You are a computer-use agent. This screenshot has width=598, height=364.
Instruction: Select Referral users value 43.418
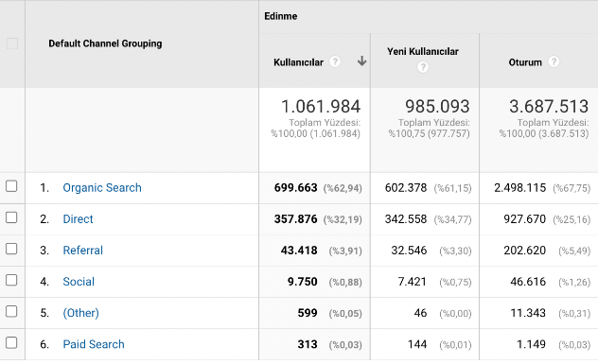point(299,250)
